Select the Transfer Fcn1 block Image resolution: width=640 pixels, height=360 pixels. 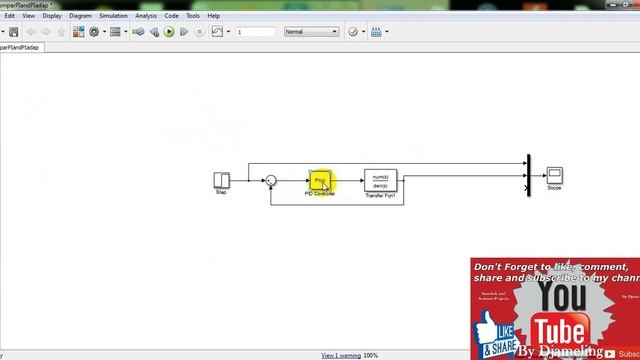[x=380, y=180]
